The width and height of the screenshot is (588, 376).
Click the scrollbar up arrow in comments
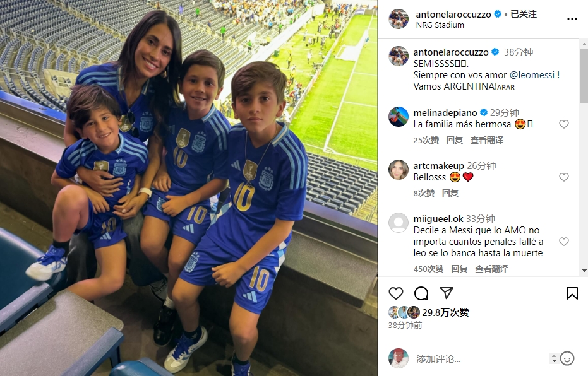point(584,44)
